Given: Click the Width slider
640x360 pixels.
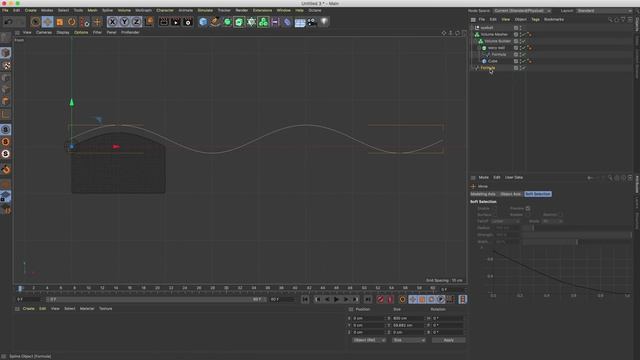Looking at the screenshot, I should coord(577,242).
